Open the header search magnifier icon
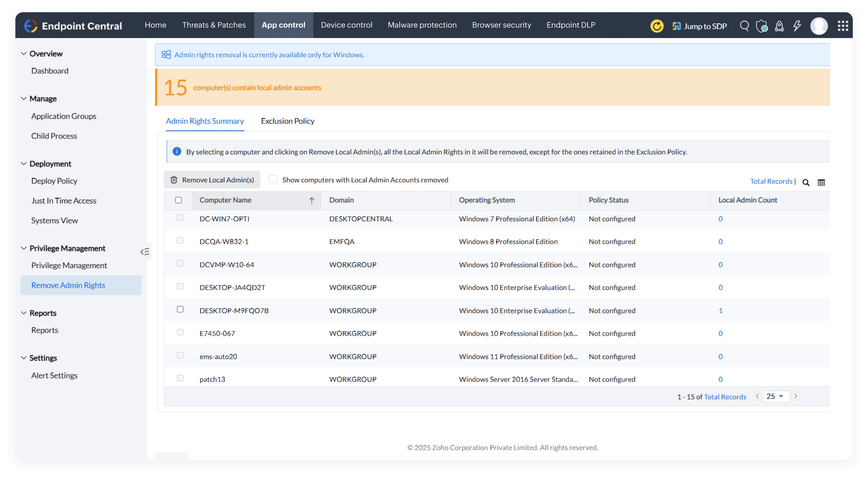 tap(744, 26)
